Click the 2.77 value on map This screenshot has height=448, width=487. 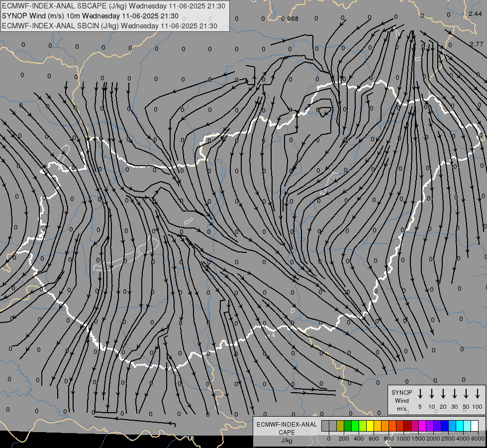476,44
